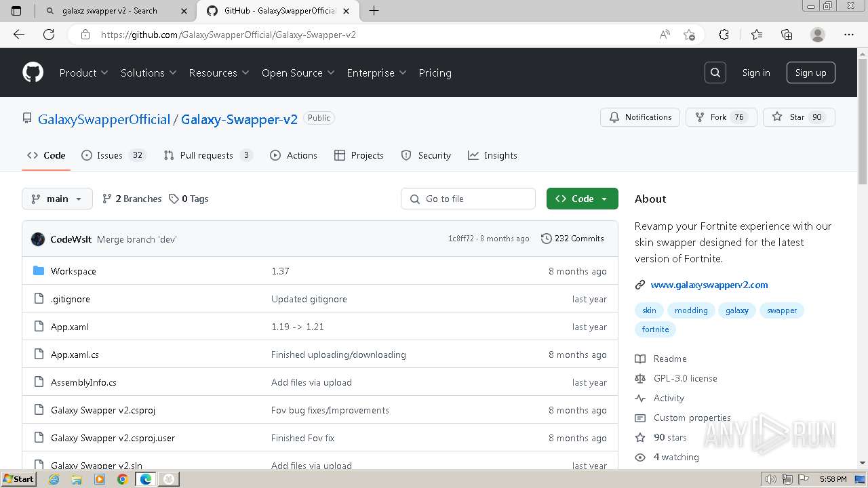The height and width of the screenshot is (488, 868).
Task: Open Collections icon in toolbar
Action: point(787,35)
